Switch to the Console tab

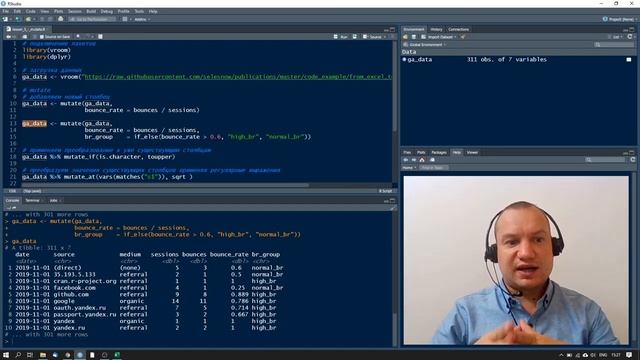pyautogui.click(x=12, y=200)
